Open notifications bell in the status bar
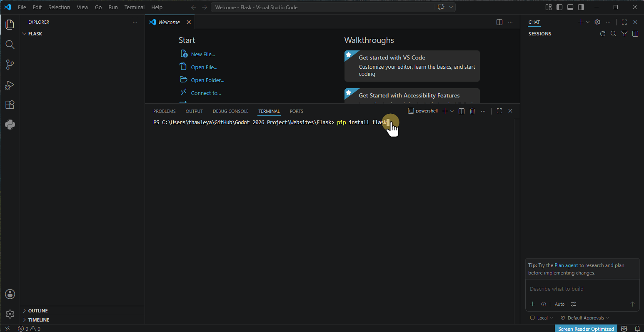 pyautogui.click(x=637, y=329)
